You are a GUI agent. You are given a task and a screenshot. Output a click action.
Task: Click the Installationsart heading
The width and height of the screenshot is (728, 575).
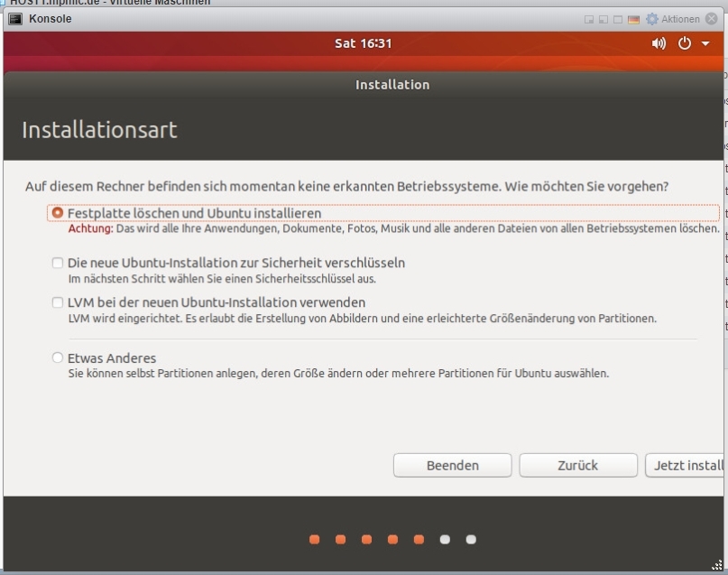99,130
